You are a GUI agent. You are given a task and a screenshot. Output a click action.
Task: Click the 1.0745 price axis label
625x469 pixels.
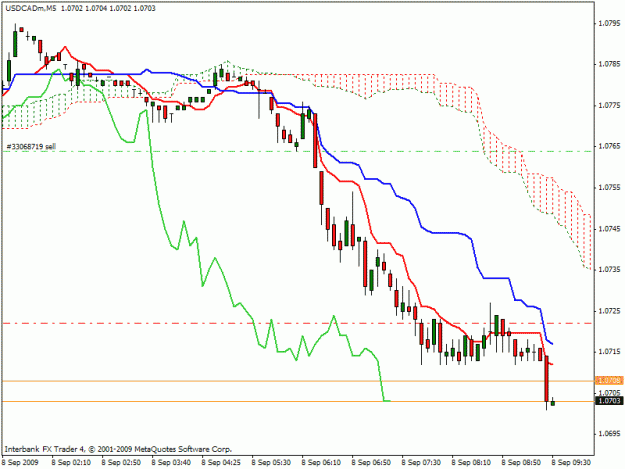(610, 229)
